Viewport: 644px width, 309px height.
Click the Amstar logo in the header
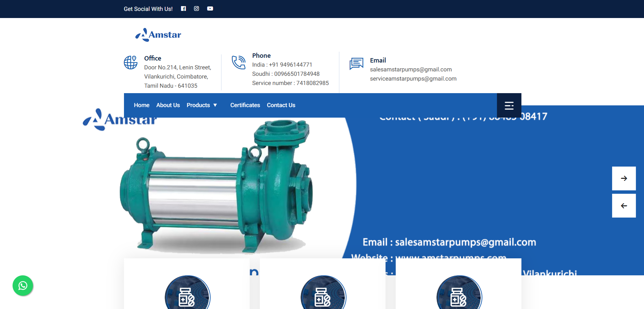click(158, 34)
